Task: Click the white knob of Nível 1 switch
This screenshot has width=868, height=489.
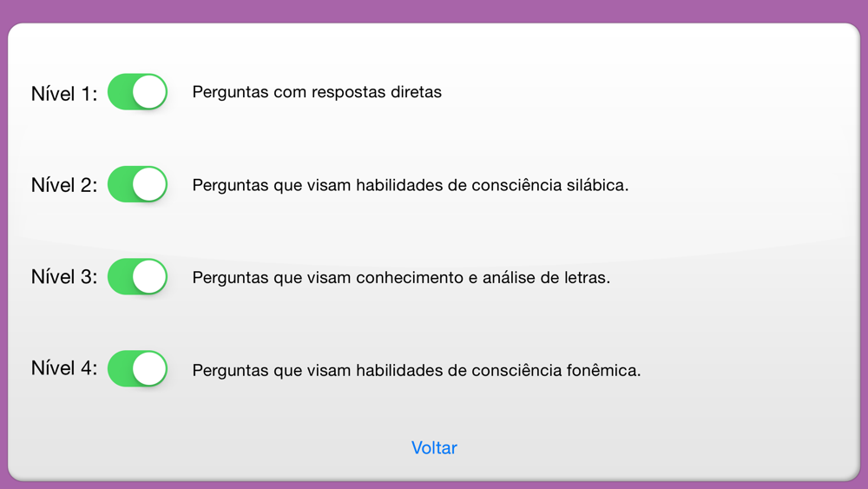Action: coord(149,92)
